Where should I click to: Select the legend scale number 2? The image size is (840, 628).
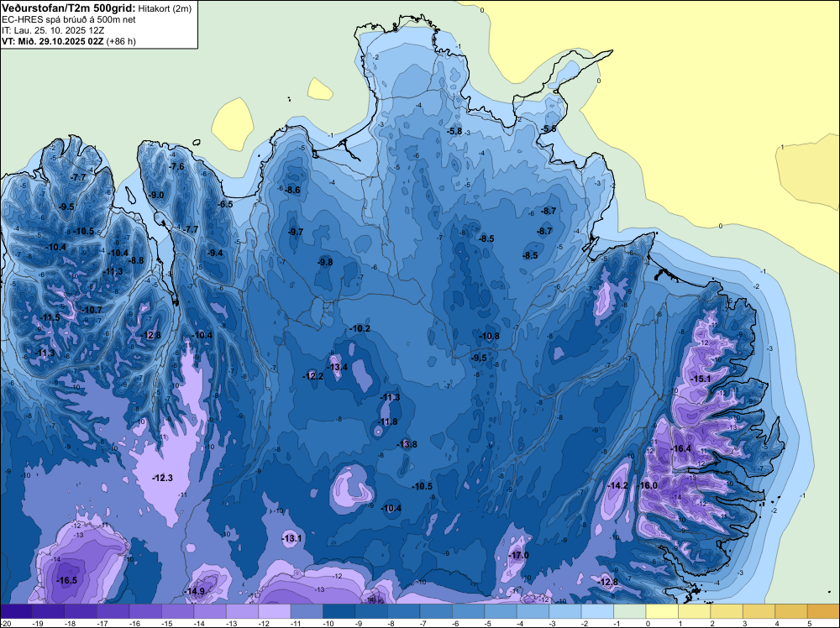click(x=712, y=623)
